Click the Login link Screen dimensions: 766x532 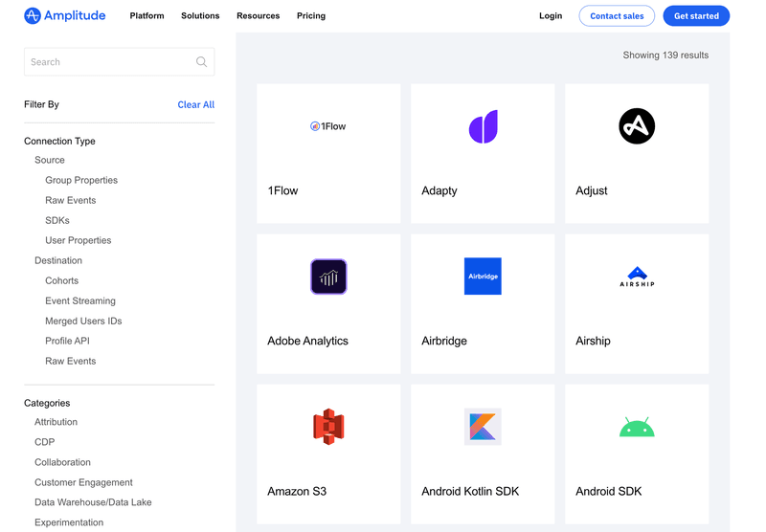pos(551,15)
